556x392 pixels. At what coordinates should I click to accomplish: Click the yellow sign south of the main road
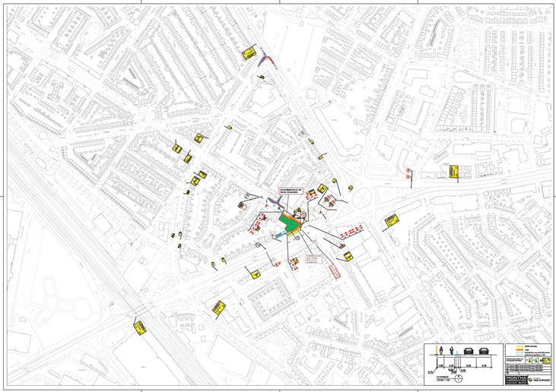point(218,307)
